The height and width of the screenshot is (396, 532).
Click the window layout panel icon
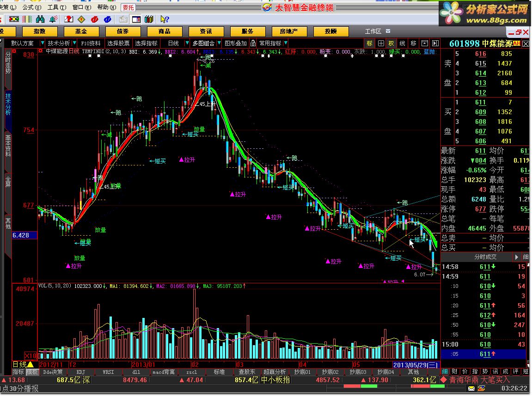tap(136, 19)
